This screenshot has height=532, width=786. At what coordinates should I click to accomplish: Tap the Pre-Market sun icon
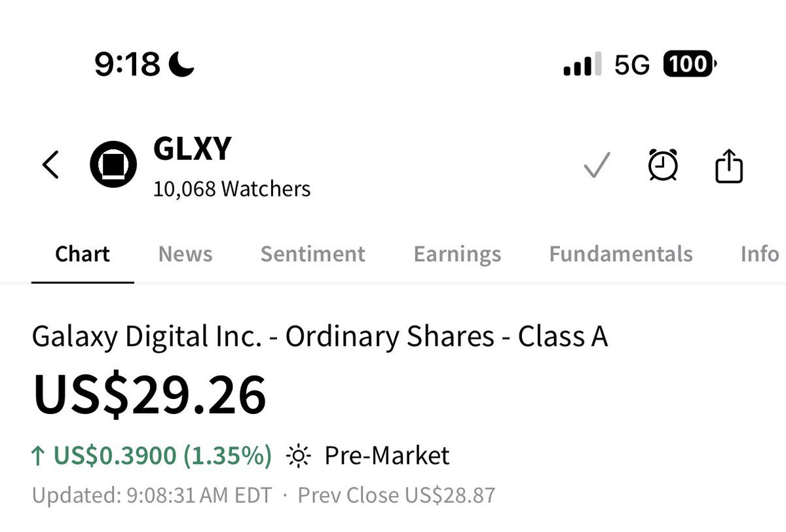pos(298,456)
